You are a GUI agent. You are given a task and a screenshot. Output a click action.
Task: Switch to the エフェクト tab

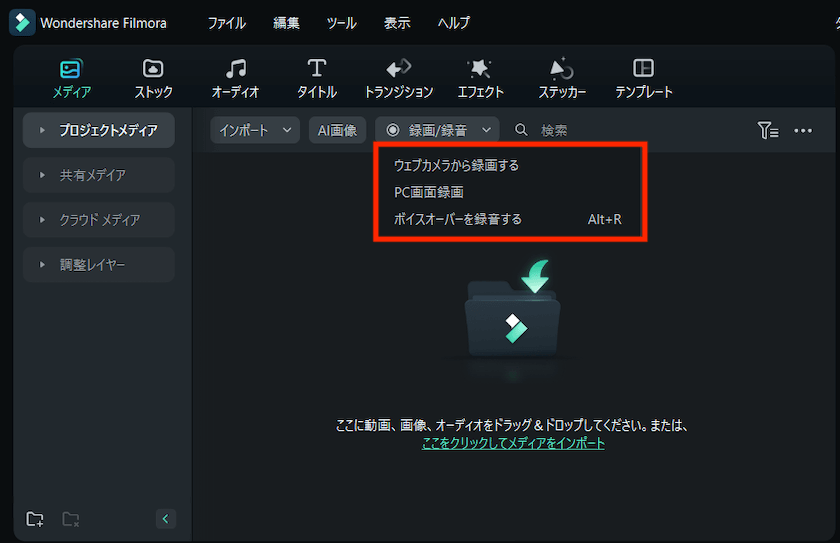(481, 79)
